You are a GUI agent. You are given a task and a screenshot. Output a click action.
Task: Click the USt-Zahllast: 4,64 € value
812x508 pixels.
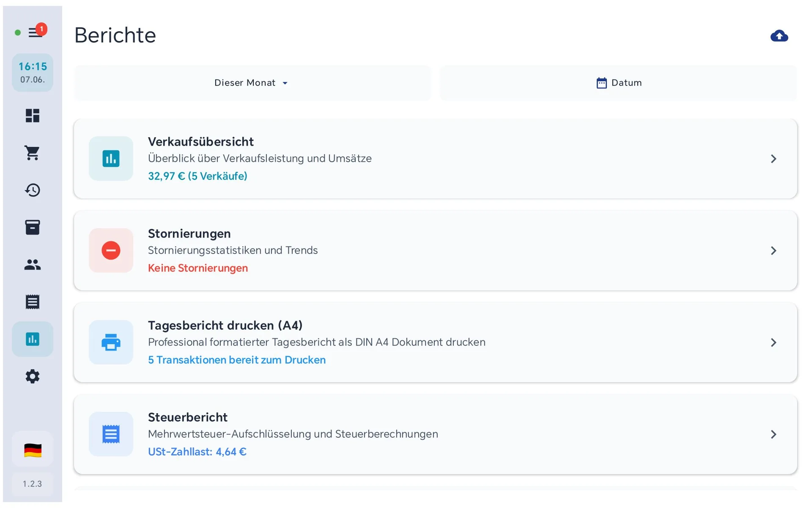click(197, 452)
